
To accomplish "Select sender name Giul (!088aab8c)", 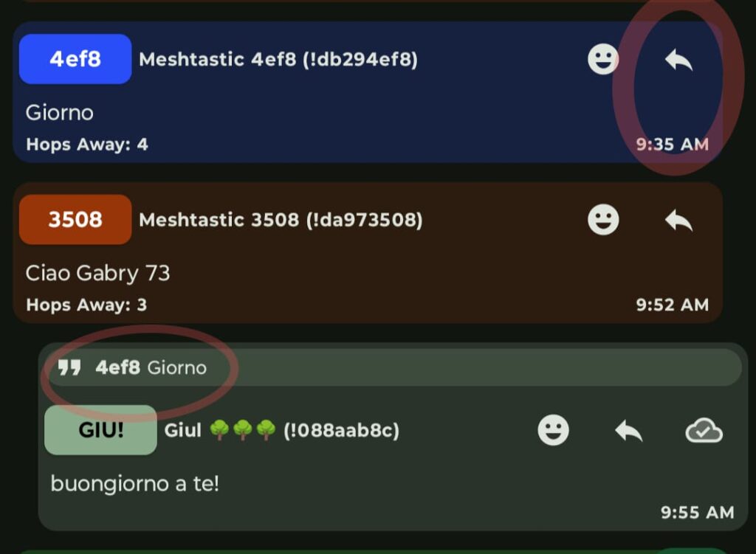I will pyautogui.click(x=281, y=430).
